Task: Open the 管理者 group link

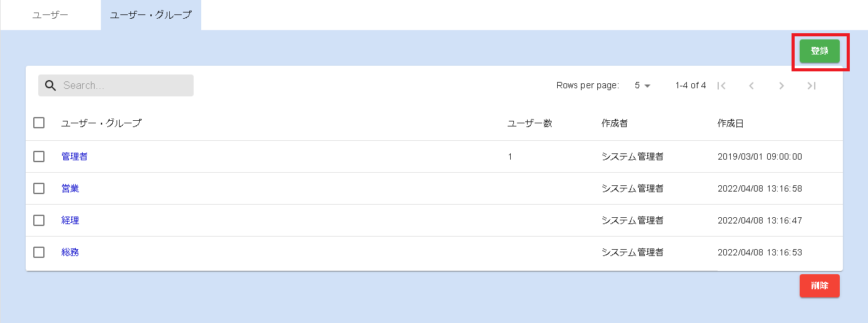Action: (75, 156)
